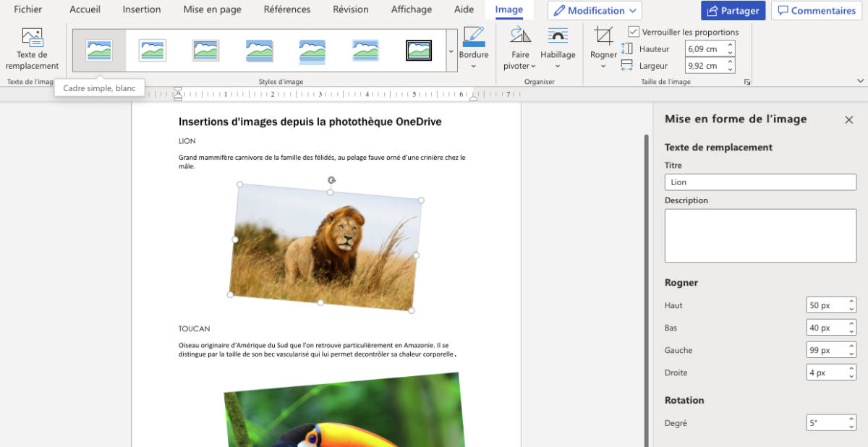Viewport: 868px width, 447px height.
Task: Increase Largeur with the up arrow
Action: (731, 61)
